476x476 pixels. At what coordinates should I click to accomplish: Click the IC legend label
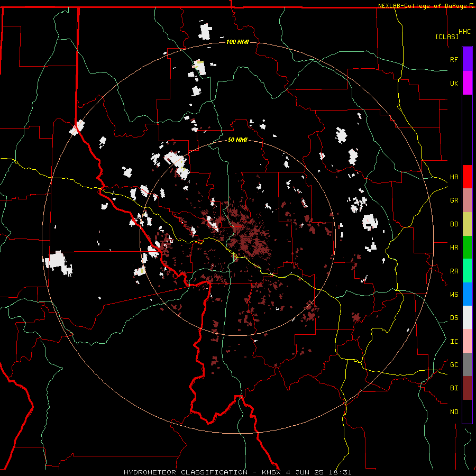point(454,341)
